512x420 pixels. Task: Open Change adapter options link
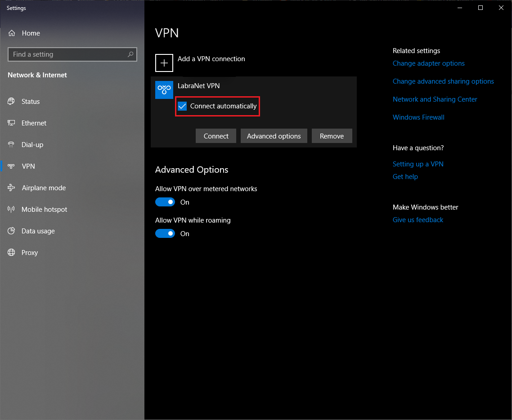(428, 63)
